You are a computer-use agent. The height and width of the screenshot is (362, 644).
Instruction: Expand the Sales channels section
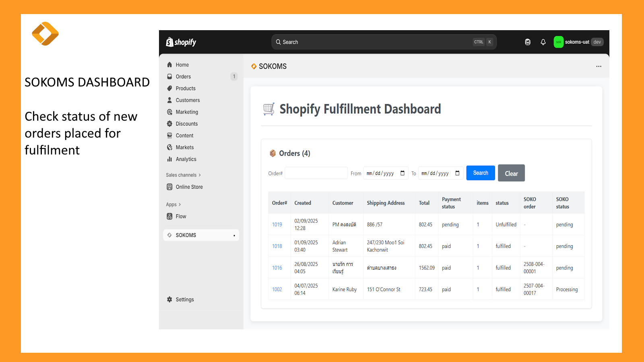pyautogui.click(x=200, y=175)
